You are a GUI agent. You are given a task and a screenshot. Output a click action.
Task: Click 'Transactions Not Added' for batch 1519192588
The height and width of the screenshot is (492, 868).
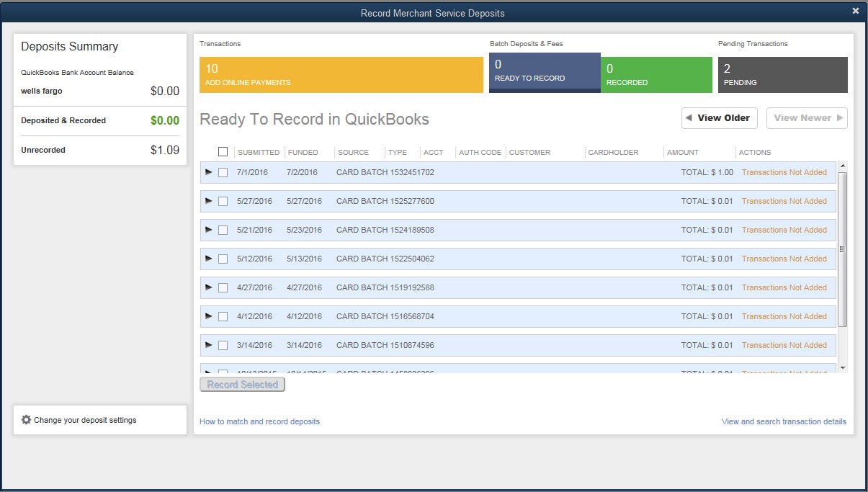[784, 287]
